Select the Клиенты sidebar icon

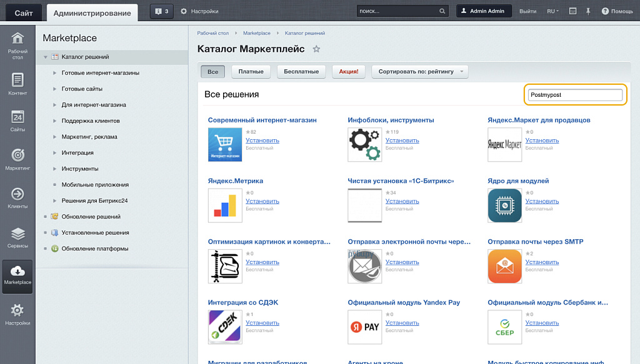17,198
